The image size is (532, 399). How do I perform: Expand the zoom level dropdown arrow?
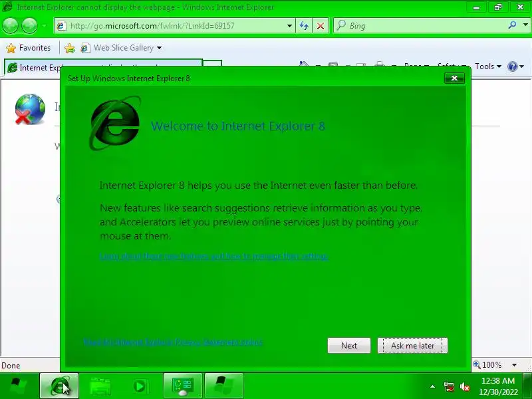point(514,365)
